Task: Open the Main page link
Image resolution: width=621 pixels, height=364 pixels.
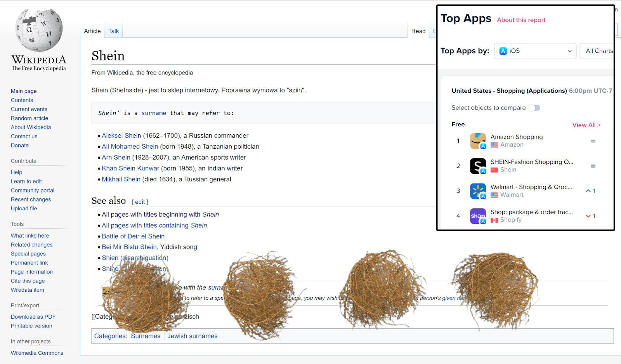Action: coord(24,91)
